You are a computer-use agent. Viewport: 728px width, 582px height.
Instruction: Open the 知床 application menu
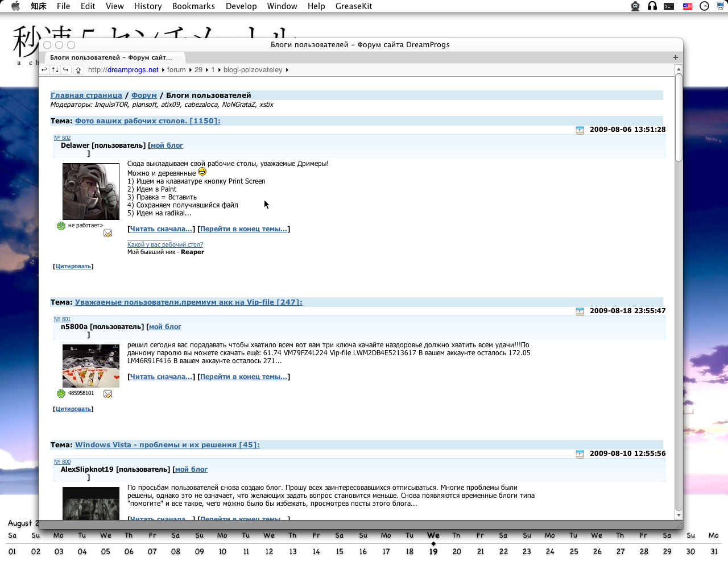tap(39, 6)
